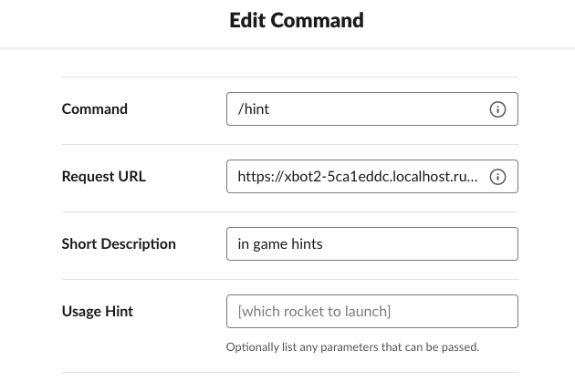Select the Request URL input field
The image size is (575, 392).
(372, 176)
